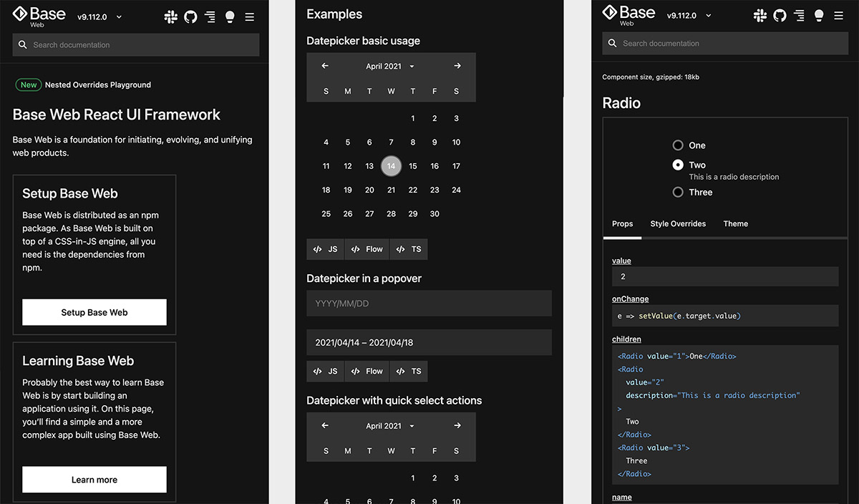Select day 30 in basic datepicker
Screen dimensions: 859x504
[435, 213]
